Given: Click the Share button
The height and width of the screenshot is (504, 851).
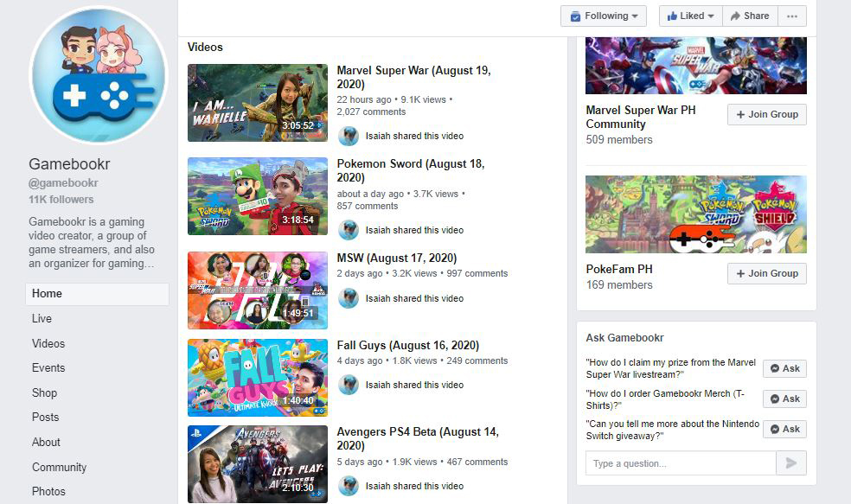Looking at the screenshot, I should [x=750, y=16].
